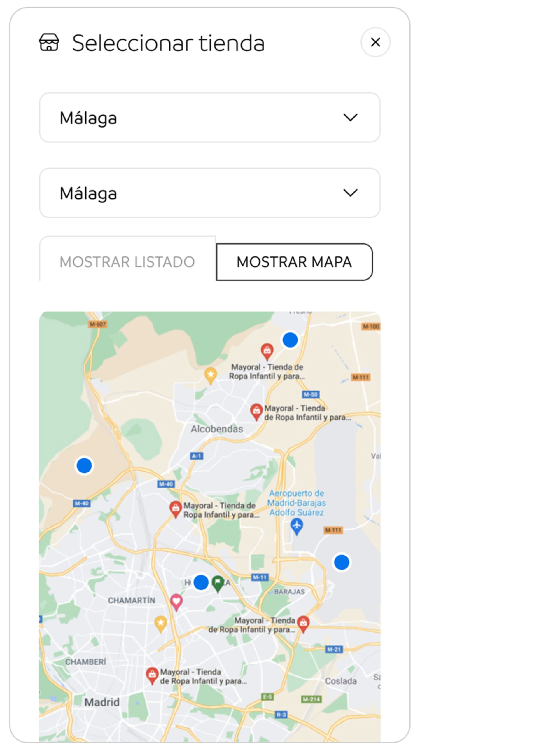Click the CHAMBERÍ district label
This screenshot has height=749, width=560.
86,662
